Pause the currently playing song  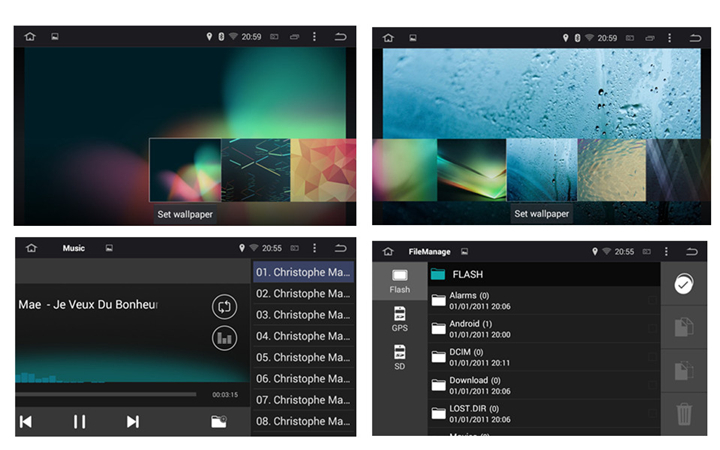[79, 421]
